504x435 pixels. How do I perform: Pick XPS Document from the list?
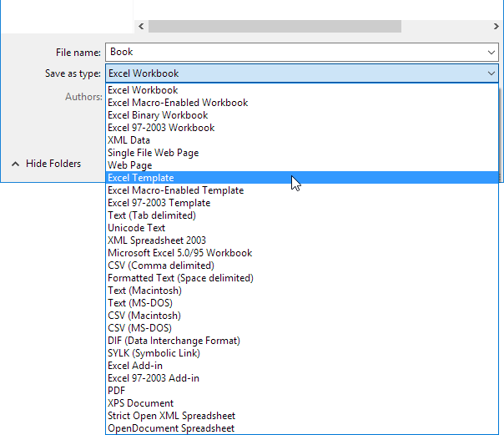click(x=140, y=403)
